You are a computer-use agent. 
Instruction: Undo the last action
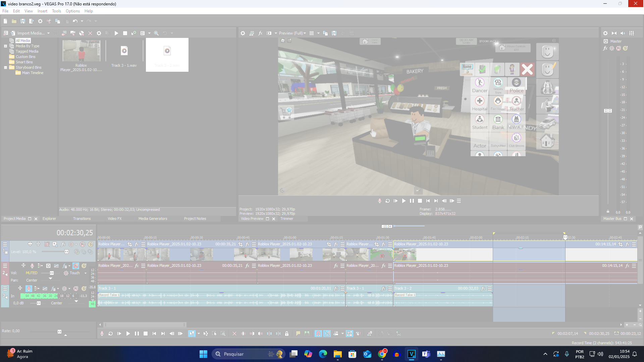click(75, 21)
